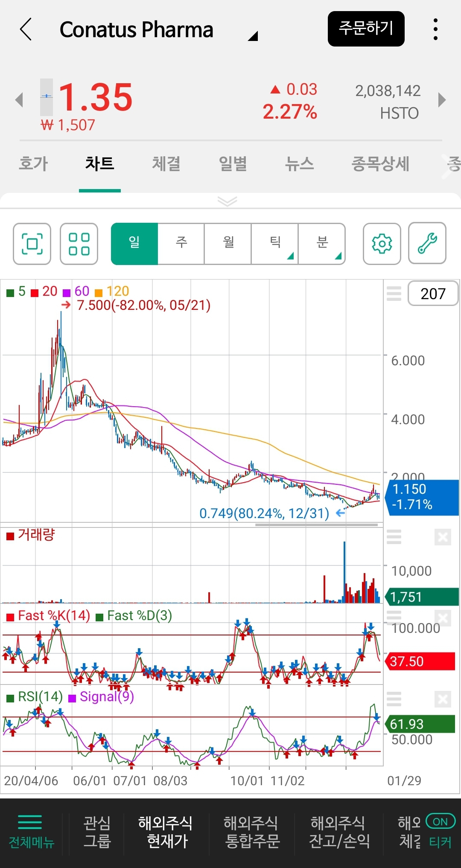Tap mini candlestick thumbnail beside price
Image resolution: width=461 pixels, height=868 pixels.
47,97
